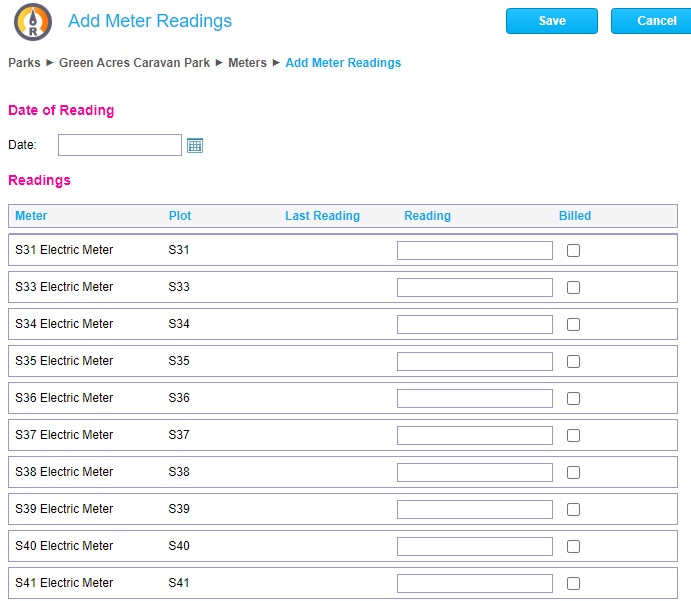Go to Parks breadcrumb link
Viewport: 691px width, 601px height.
(24, 63)
